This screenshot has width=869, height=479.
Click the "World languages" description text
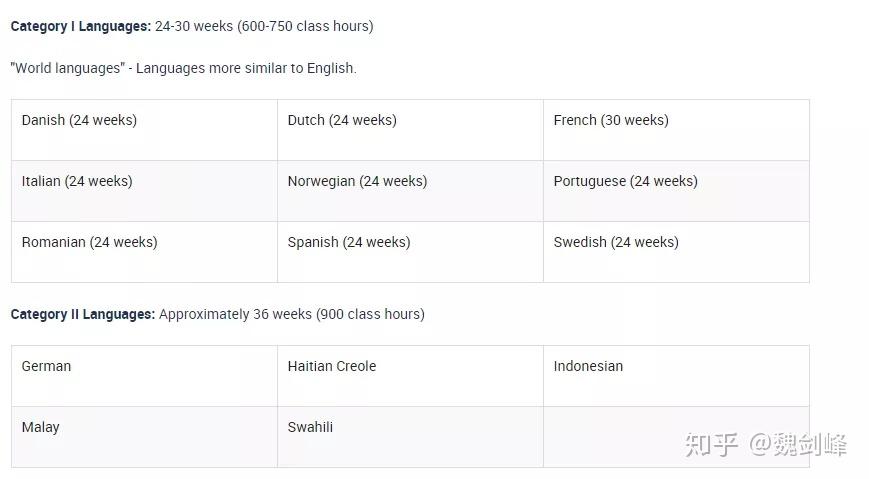(183, 69)
